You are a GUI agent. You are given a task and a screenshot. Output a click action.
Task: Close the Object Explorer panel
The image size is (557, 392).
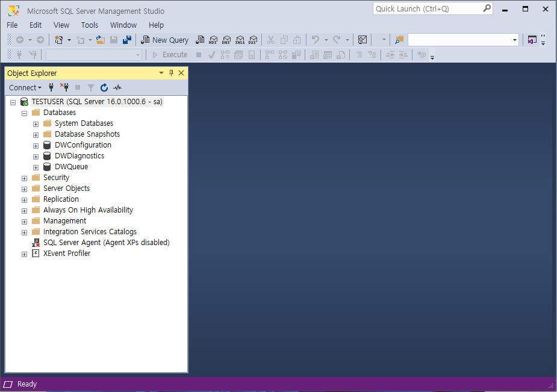point(181,73)
